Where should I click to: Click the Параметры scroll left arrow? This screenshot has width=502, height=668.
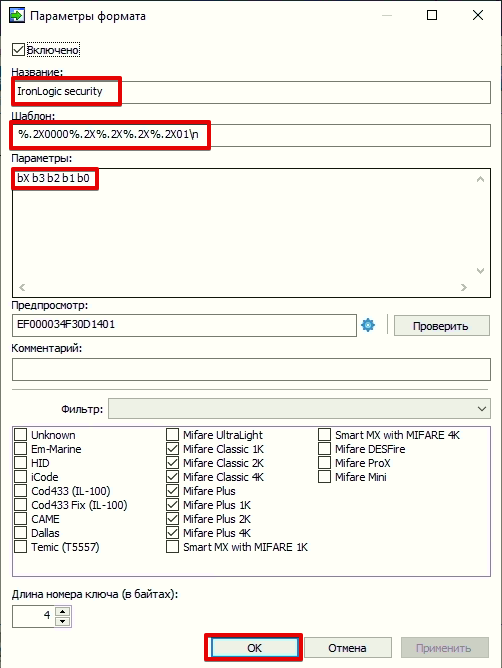pos(22,288)
